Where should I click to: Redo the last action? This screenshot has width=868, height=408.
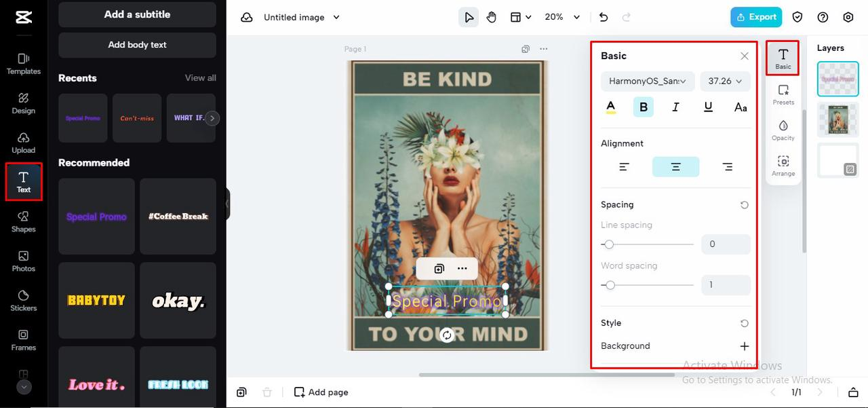tap(627, 17)
